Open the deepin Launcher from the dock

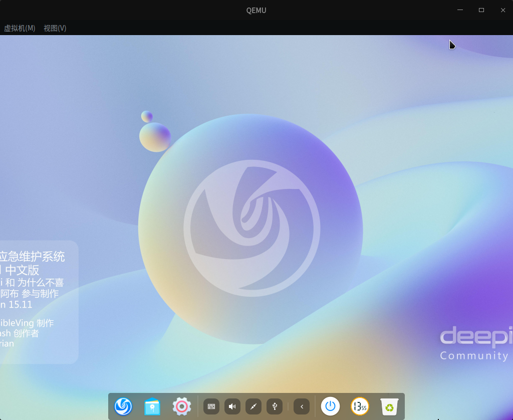click(123, 406)
